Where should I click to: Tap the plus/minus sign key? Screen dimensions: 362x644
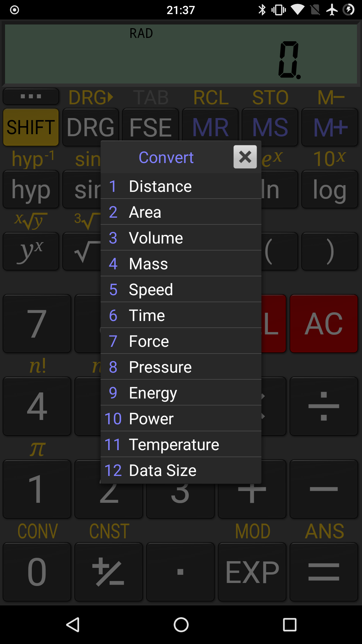tap(109, 572)
